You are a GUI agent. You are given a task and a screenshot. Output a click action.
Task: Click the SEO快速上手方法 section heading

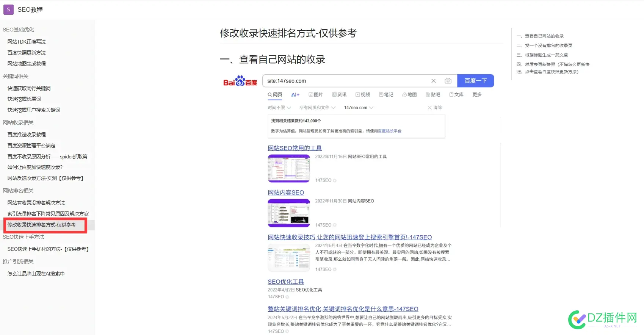coord(24,237)
